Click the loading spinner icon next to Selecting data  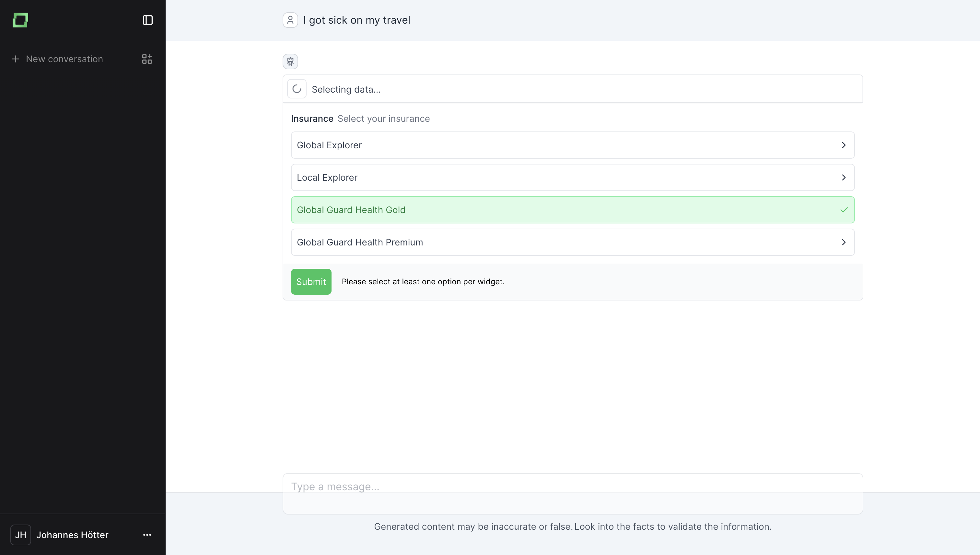297,89
